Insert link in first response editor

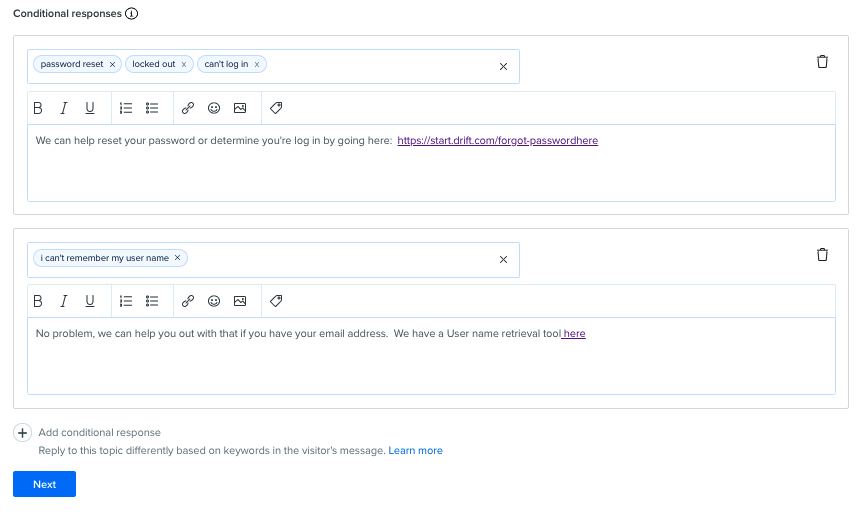(188, 108)
